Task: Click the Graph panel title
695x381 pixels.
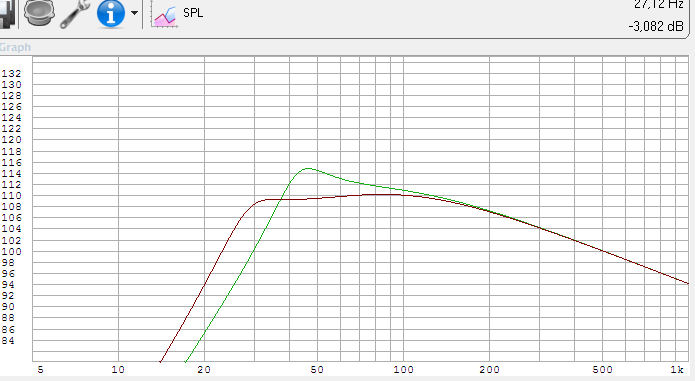Action: [16, 47]
